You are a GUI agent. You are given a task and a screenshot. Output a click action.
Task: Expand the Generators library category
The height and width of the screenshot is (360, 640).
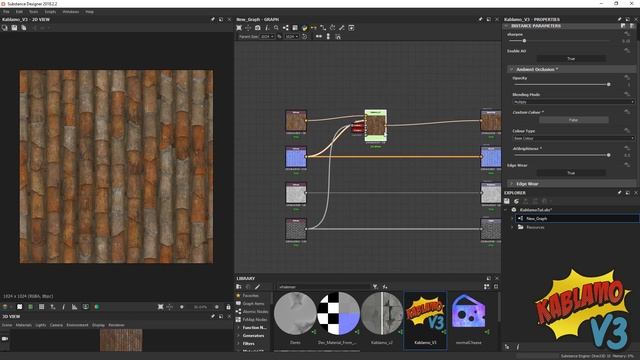(239, 336)
